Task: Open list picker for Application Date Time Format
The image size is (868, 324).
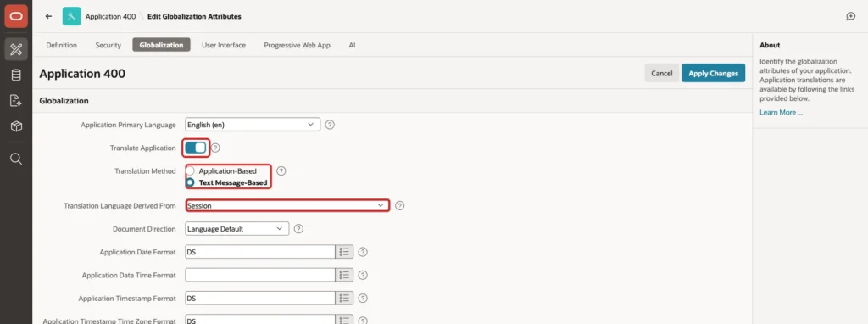Action: [344, 275]
